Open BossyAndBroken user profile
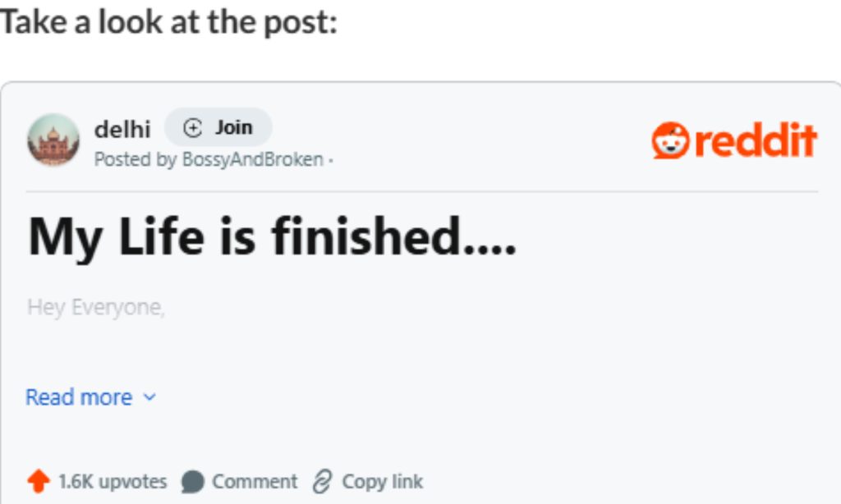The width and height of the screenshot is (841, 504). click(x=253, y=159)
